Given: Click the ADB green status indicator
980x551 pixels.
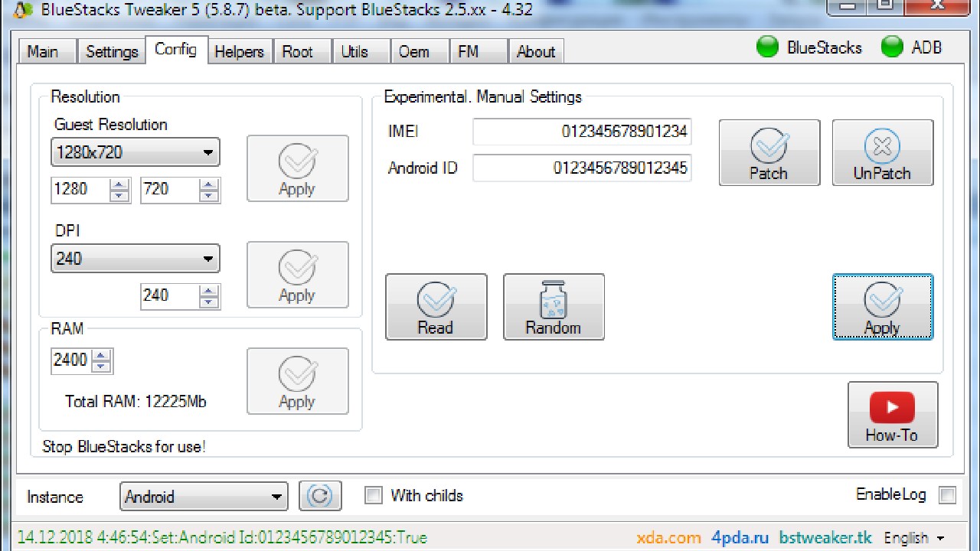Looking at the screenshot, I should [892, 47].
